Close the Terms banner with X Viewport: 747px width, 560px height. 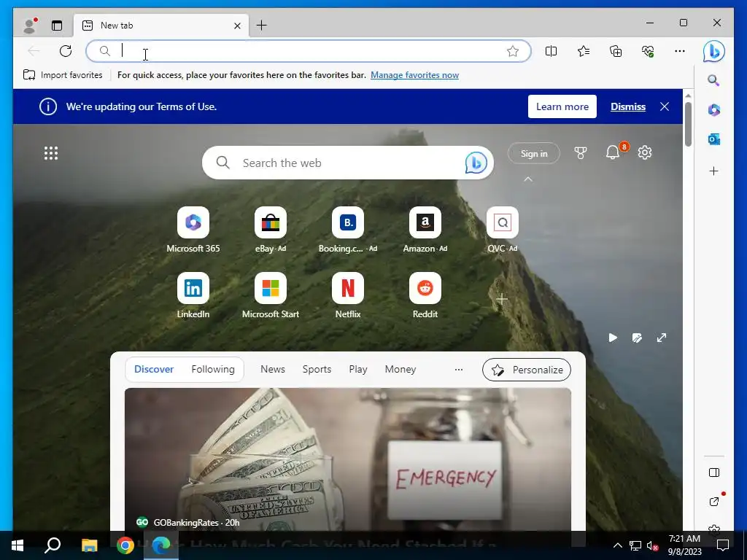tap(665, 106)
